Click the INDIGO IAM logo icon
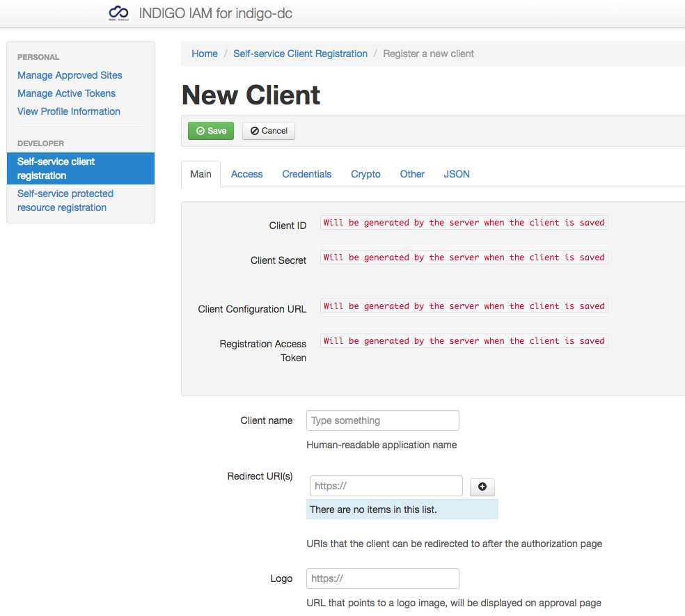The height and width of the screenshot is (616, 685). point(118,13)
